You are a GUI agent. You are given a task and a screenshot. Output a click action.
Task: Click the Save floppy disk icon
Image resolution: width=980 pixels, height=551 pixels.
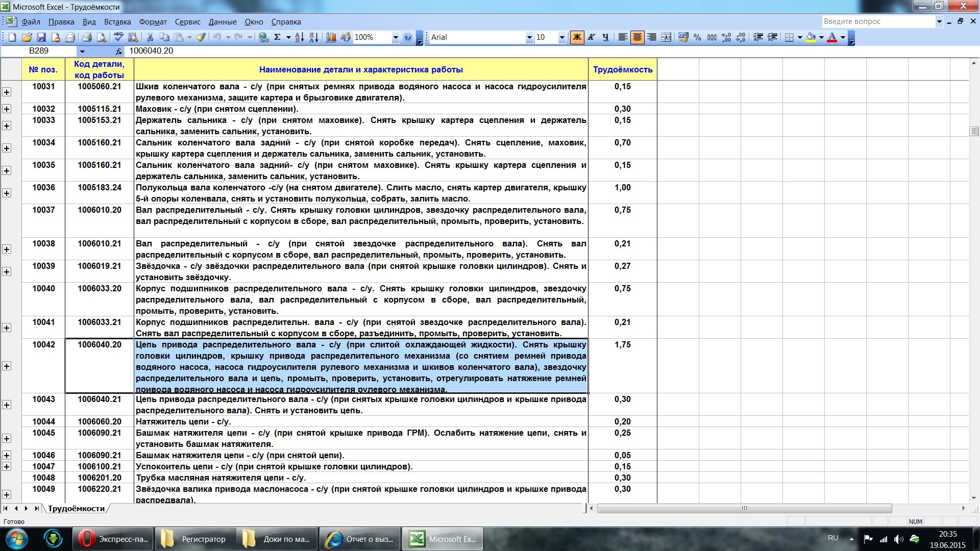click(41, 37)
